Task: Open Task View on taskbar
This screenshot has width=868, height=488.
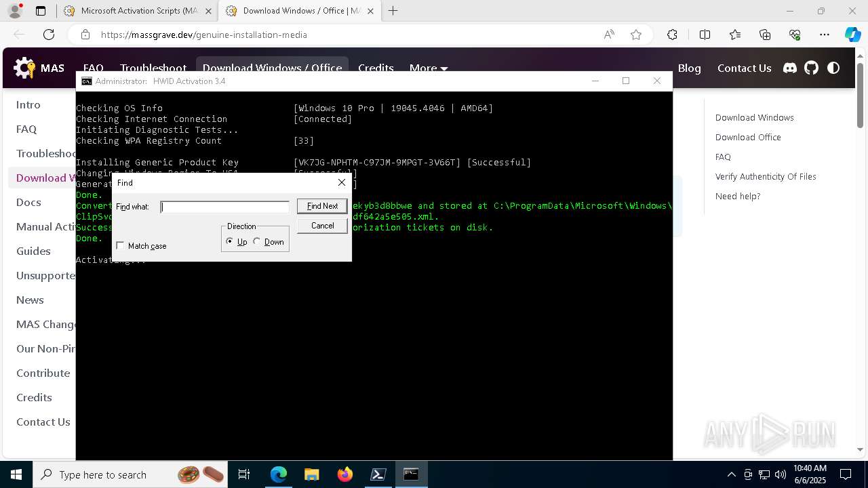Action: (244, 474)
